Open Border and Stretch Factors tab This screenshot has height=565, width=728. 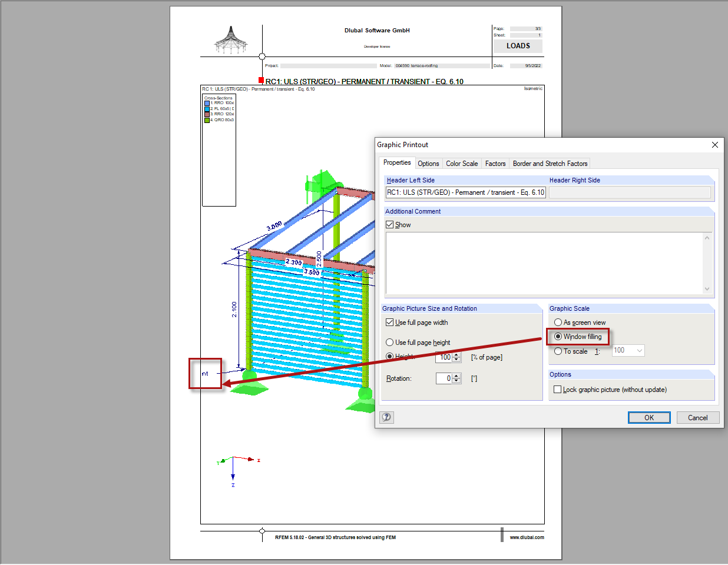(550, 164)
